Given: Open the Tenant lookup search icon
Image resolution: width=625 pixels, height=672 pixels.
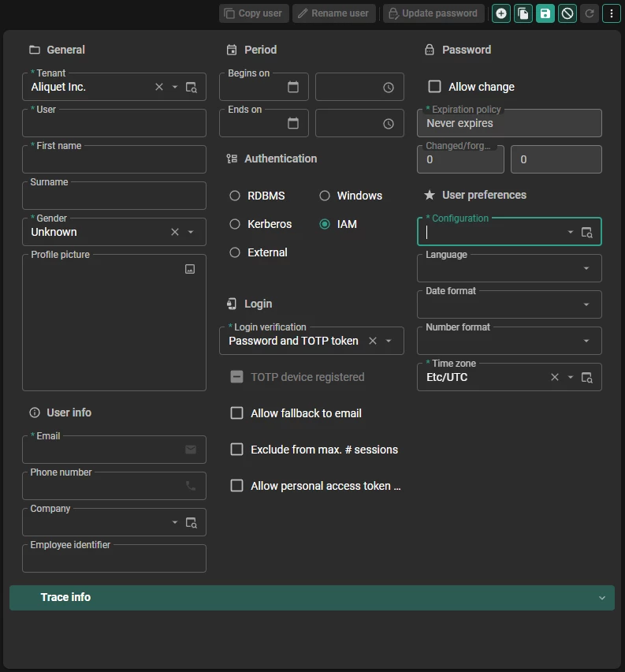Looking at the screenshot, I should pos(192,88).
